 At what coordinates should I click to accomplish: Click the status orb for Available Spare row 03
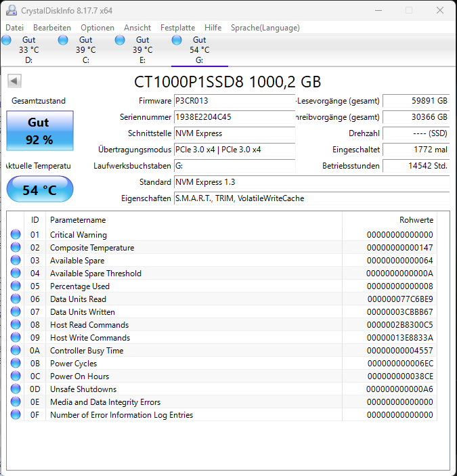(16, 260)
